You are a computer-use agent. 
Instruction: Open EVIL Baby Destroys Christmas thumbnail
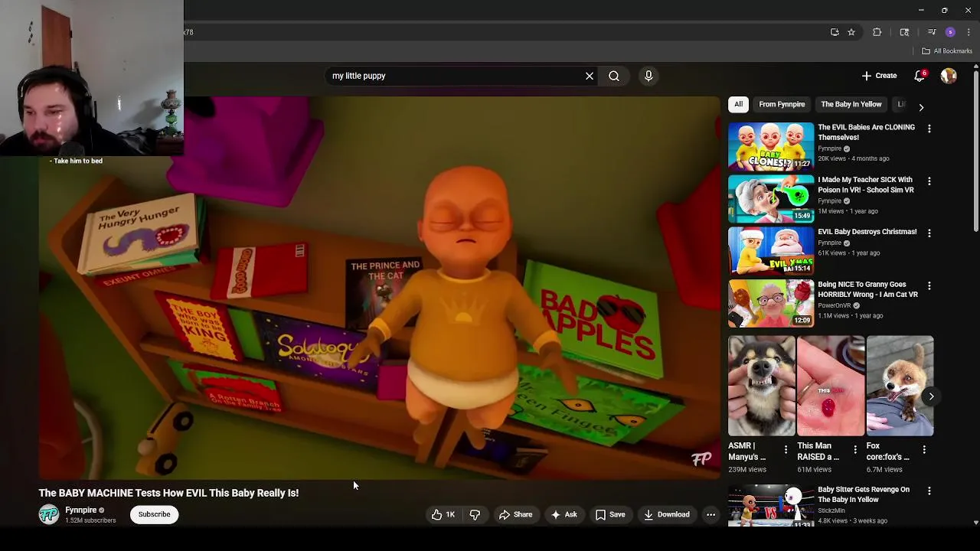[771, 250]
